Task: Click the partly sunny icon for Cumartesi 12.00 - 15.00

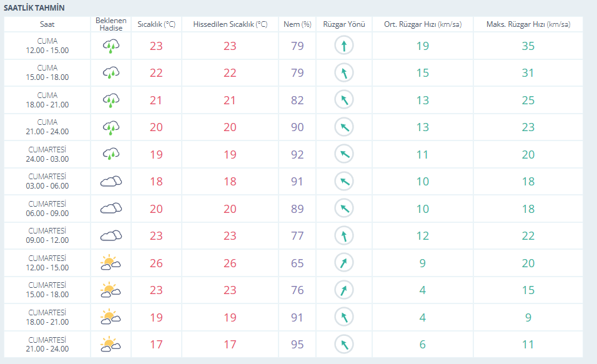Action: click(x=111, y=263)
